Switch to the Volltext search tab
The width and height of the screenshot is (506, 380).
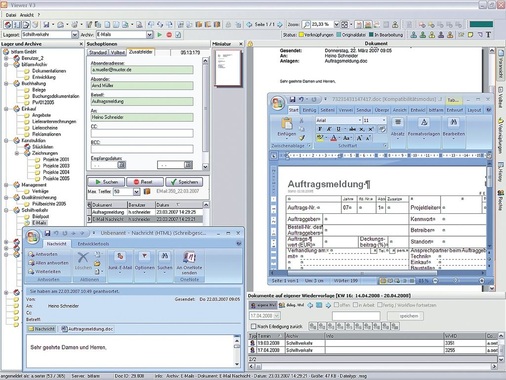[x=117, y=53]
